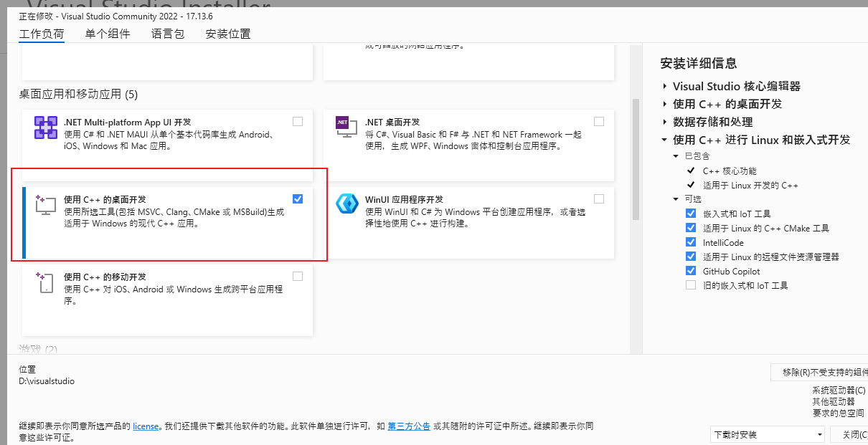
Task: Click the .NET Multi-platform App UI 开发 icon
Action: coord(45,127)
